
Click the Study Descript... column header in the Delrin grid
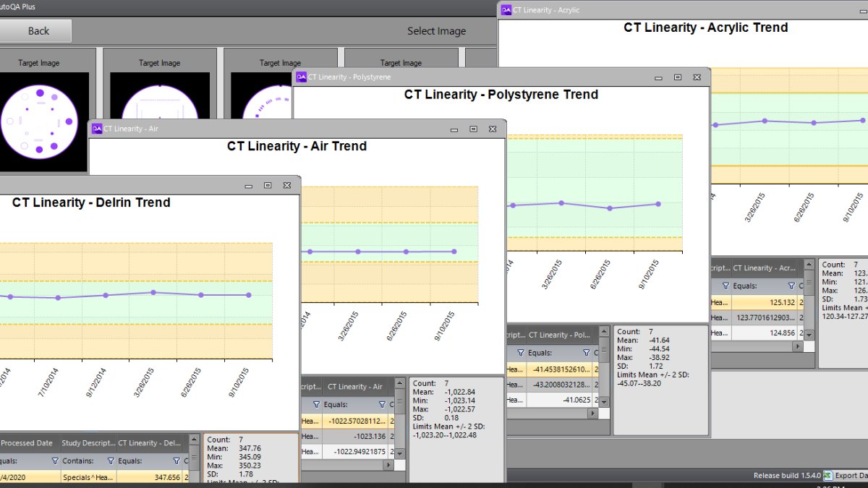(x=88, y=443)
